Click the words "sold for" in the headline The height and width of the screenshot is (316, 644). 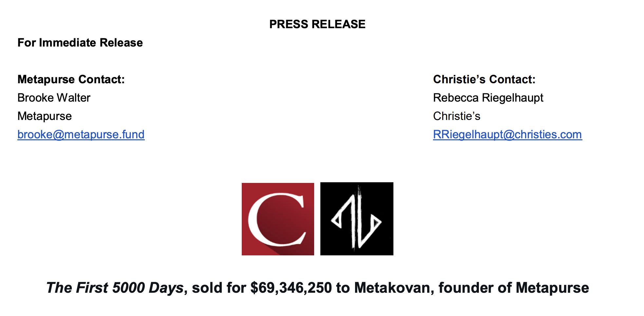point(219,288)
